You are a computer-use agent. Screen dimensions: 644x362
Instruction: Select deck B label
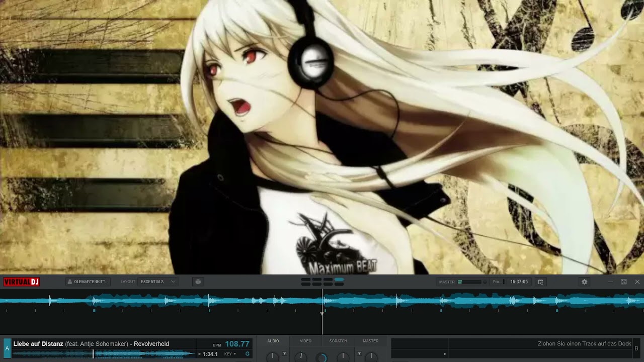point(636,348)
